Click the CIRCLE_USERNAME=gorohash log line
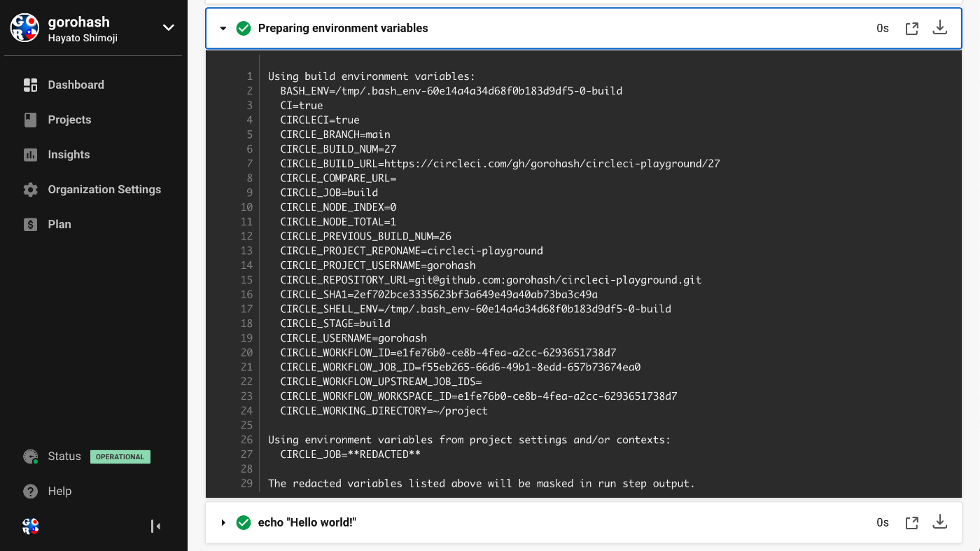Image resolution: width=980 pixels, height=551 pixels. [x=353, y=338]
